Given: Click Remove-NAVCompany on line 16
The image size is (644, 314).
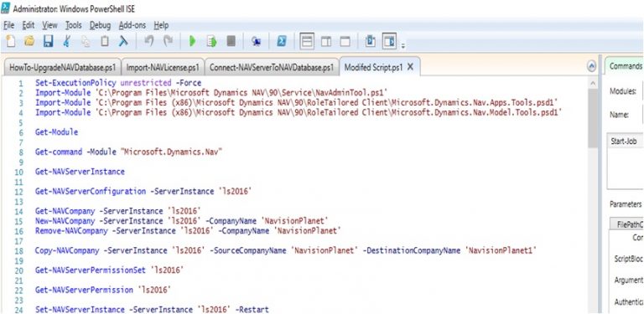Looking at the screenshot, I should tap(71, 231).
